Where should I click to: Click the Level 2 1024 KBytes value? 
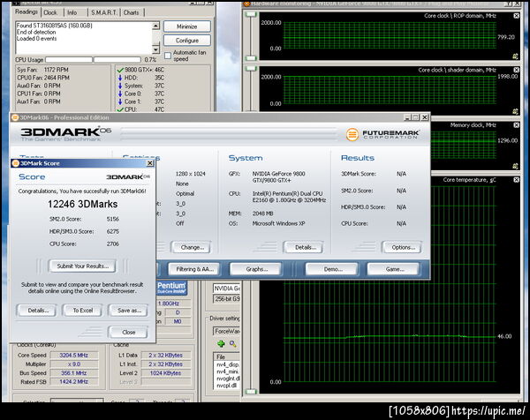[166, 373]
